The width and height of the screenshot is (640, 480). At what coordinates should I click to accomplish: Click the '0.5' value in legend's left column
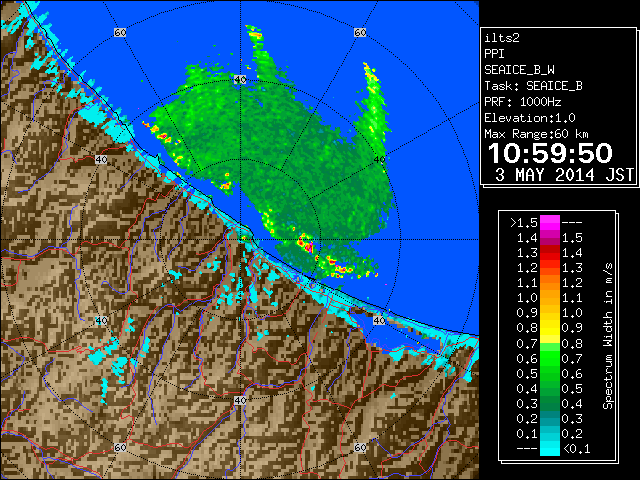click(x=527, y=373)
